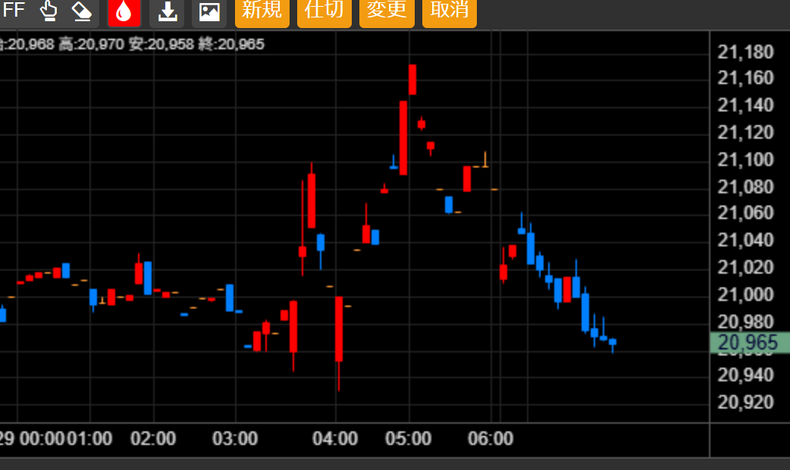Select the eraser tool icon
Image resolution: width=790 pixels, height=470 pixels.
[x=82, y=10]
